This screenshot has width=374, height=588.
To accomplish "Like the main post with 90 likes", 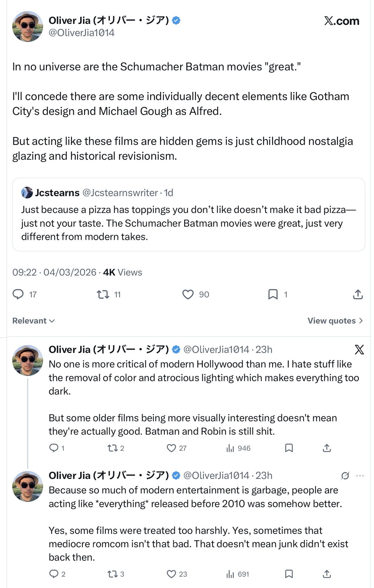I will tap(188, 294).
